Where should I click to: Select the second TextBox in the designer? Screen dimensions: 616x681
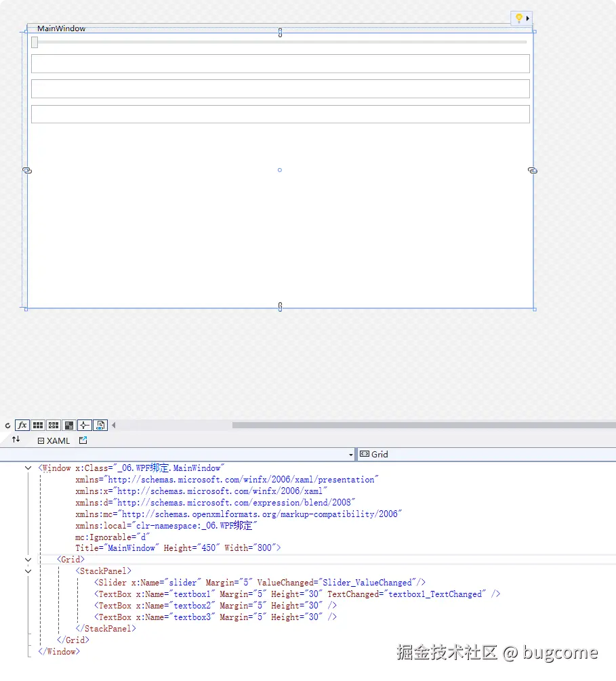[280, 89]
